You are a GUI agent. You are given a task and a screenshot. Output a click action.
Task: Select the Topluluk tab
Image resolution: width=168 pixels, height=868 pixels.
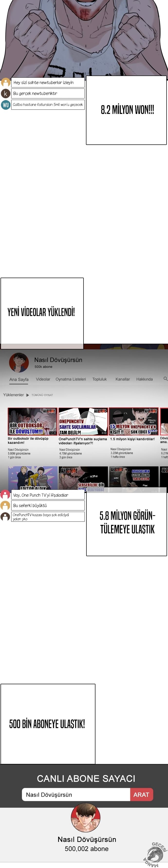[x=99, y=379]
